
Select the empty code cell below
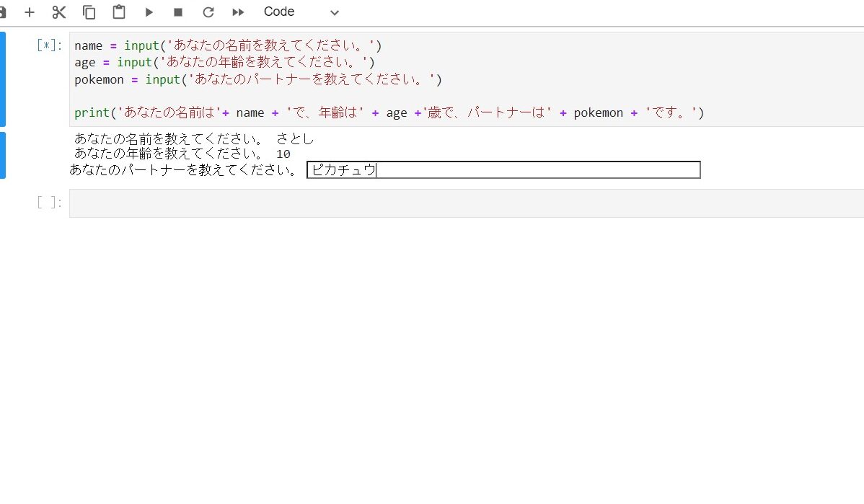pos(466,203)
